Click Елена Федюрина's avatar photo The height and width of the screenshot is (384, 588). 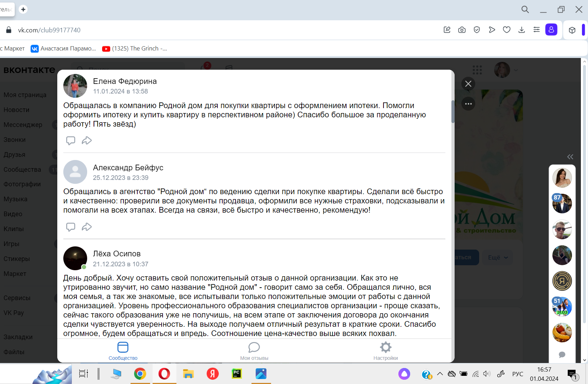click(x=75, y=86)
